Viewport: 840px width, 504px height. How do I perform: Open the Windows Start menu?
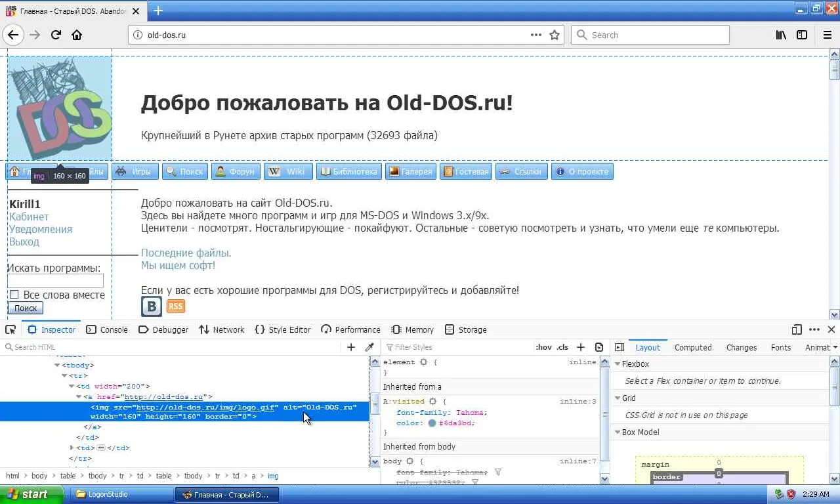pyautogui.click(x=31, y=494)
